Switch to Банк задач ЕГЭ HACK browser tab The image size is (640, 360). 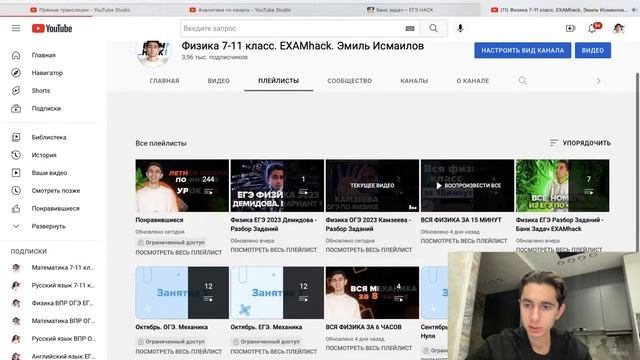(x=400, y=10)
